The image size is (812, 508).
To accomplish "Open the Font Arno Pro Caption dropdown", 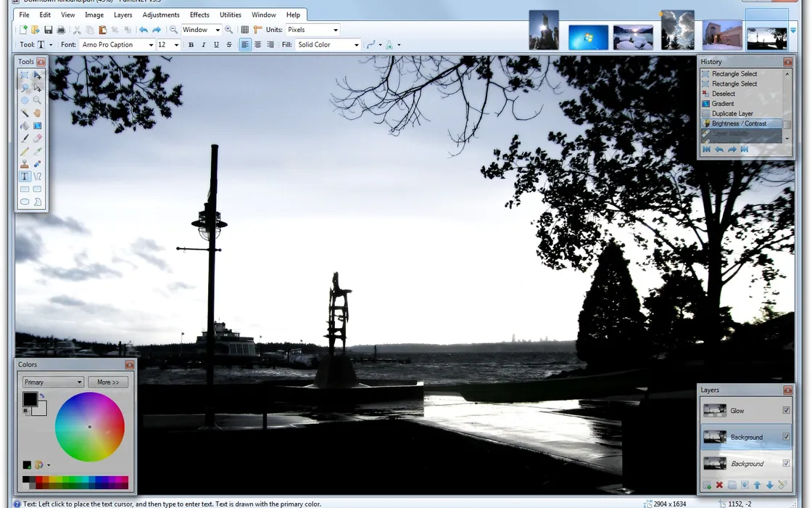I will click(117, 44).
